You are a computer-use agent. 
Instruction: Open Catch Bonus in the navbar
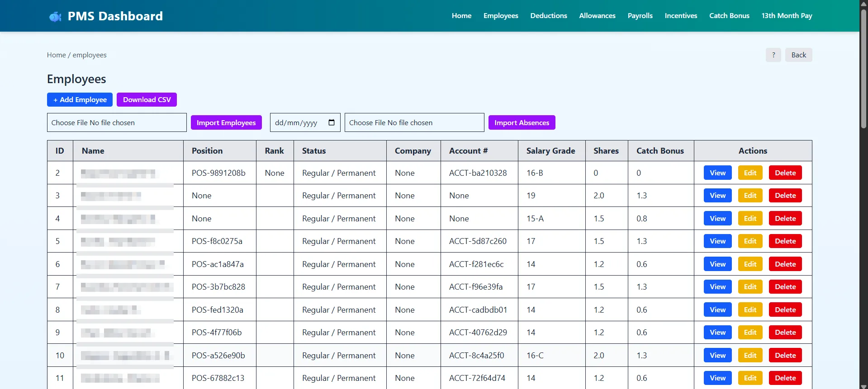(729, 16)
